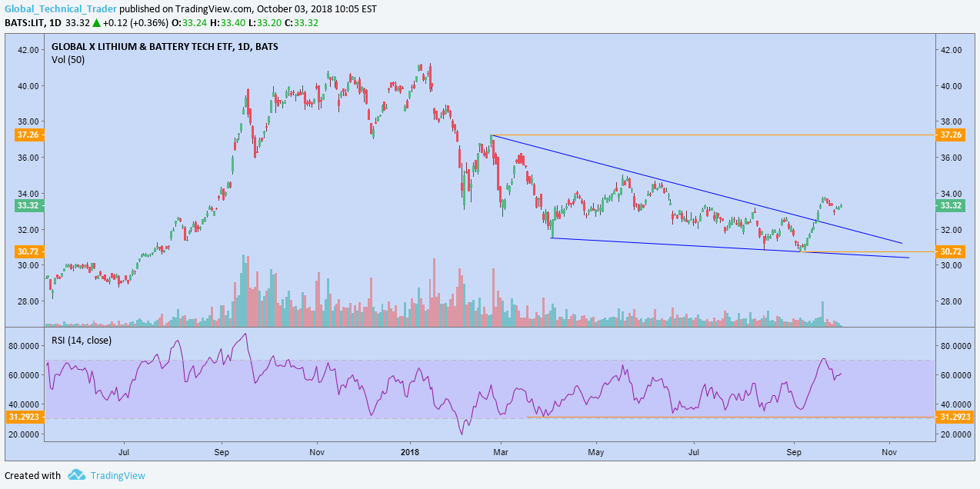This screenshot has width=980, height=489.
Task: Click the orange 31.2923 left RSI label
Action: 25,417
